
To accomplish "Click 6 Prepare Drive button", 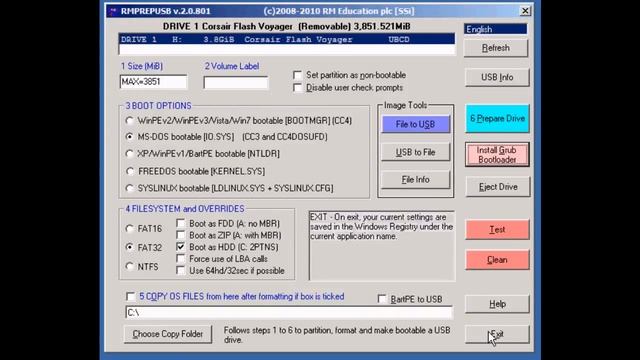I will coord(497,118).
